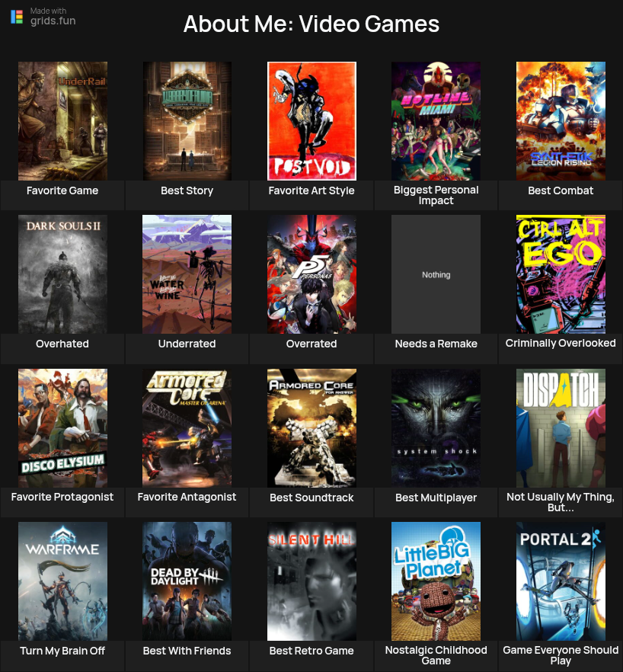Open the System Shock 2 cover
This screenshot has width=623, height=672.
coord(436,427)
